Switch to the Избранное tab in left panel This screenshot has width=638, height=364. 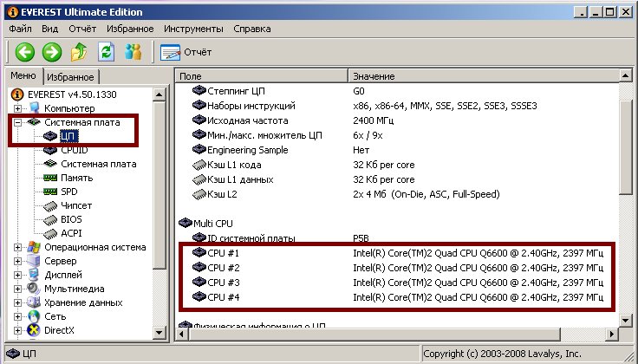[70, 77]
